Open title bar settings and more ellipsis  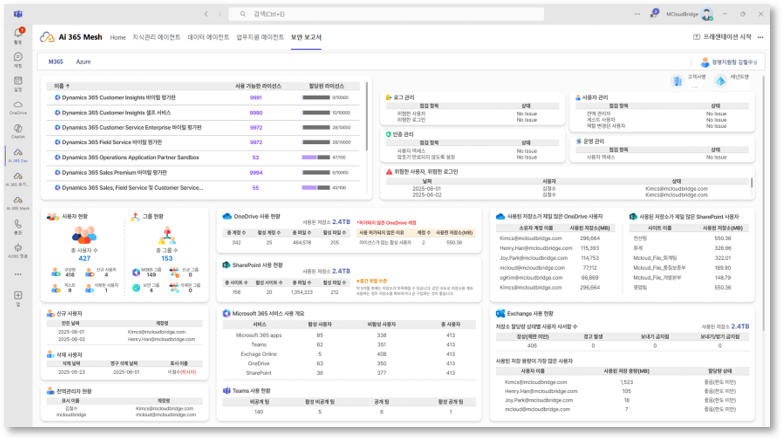pyautogui.click(x=637, y=14)
